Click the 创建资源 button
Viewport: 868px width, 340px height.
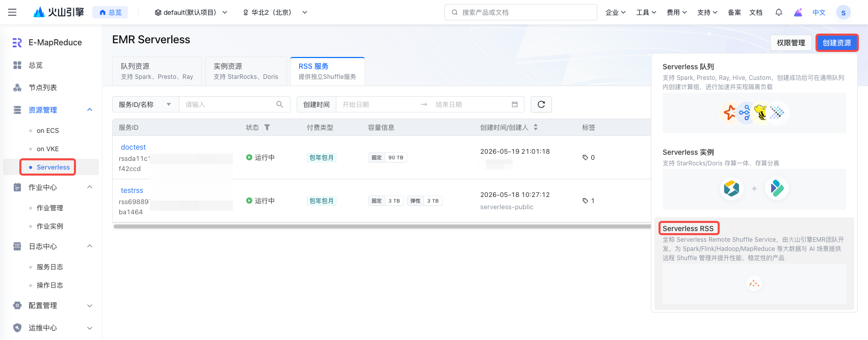pyautogui.click(x=837, y=43)
